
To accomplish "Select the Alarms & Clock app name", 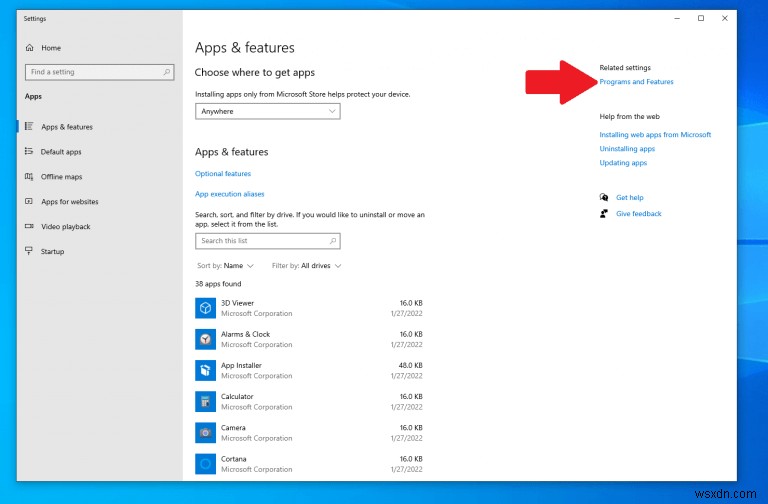I will (245, 334).
